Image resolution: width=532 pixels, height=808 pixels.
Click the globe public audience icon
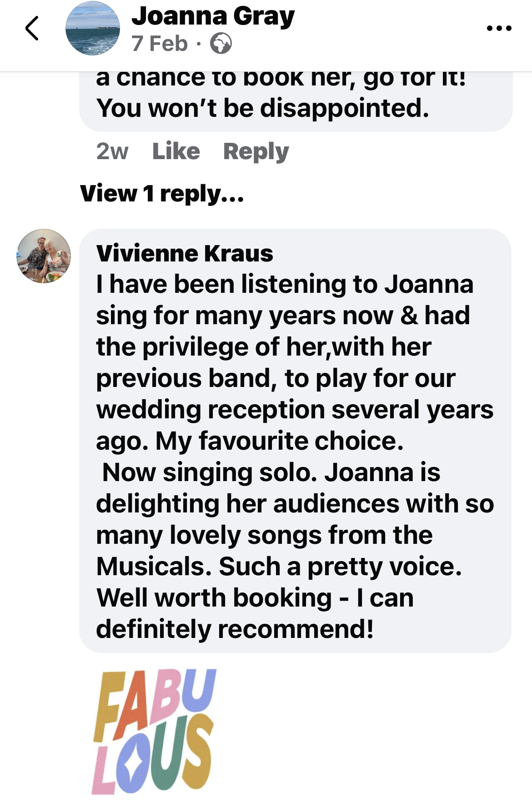221,44
